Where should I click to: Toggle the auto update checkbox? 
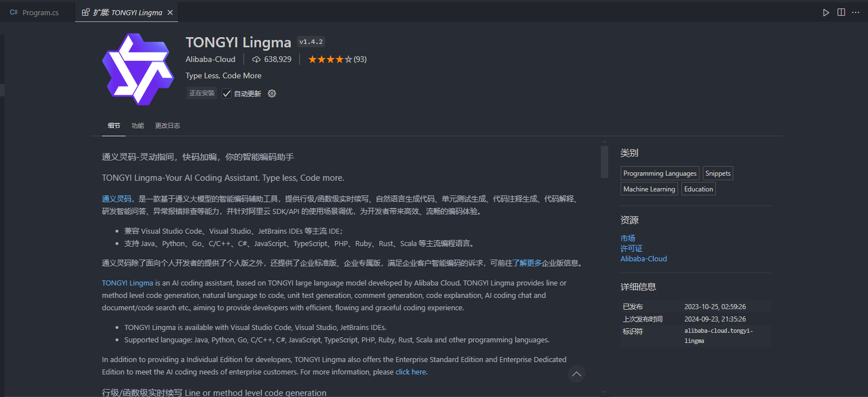[x=227, y=93]
